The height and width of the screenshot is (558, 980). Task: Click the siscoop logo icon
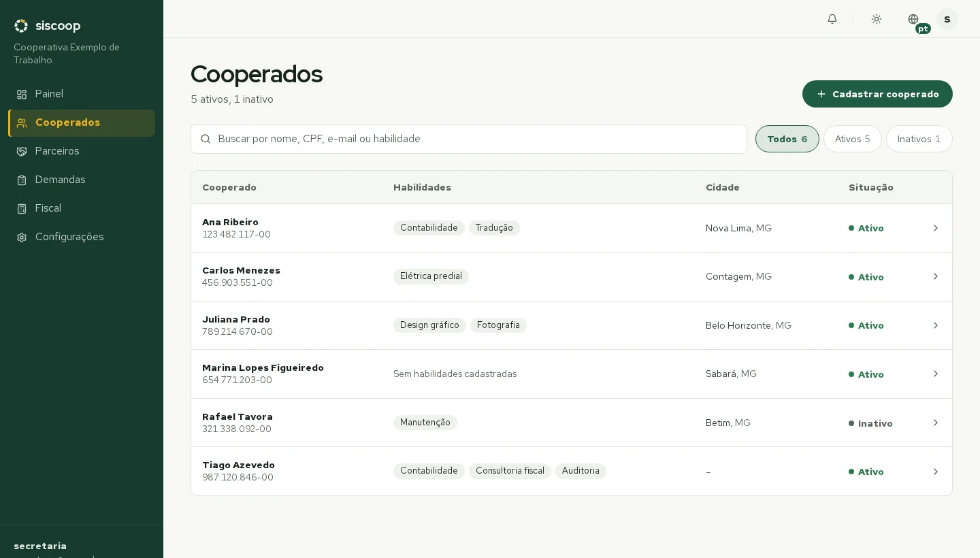pos(21,26)
